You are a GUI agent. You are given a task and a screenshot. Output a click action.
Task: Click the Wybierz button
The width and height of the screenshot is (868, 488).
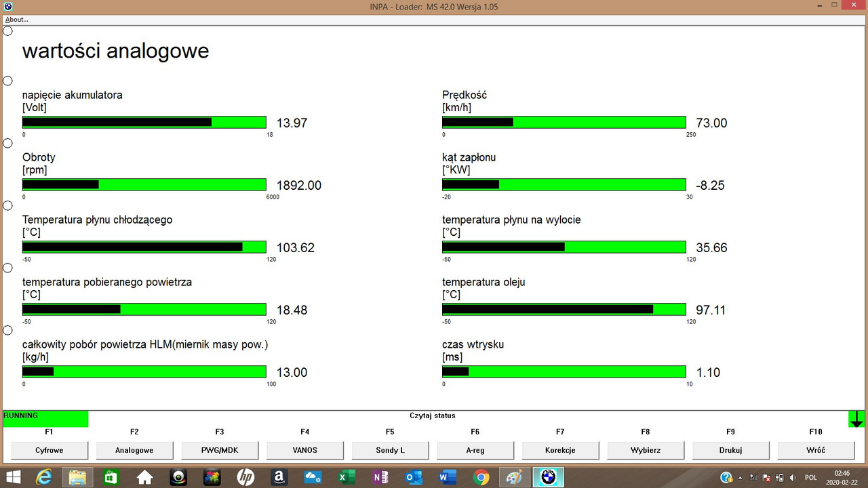coord(645,450)
